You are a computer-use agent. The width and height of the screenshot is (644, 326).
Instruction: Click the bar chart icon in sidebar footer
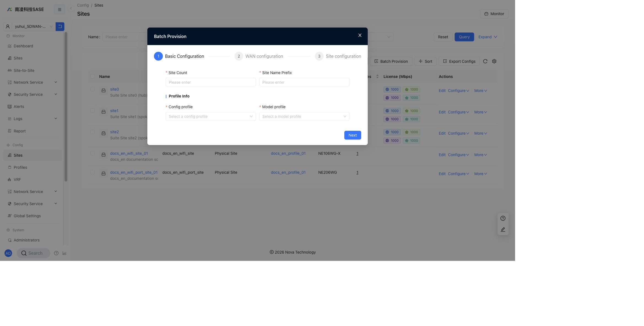pos(64,253)
